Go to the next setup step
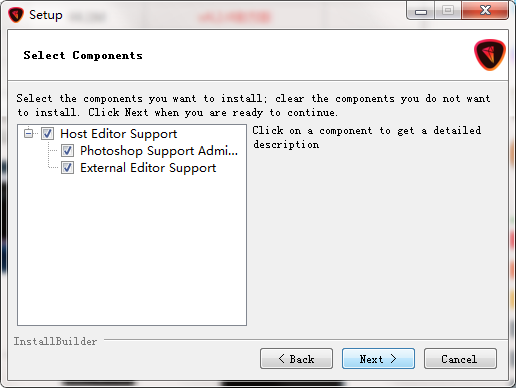Image resolution: width=516 pixels, height=388 pixels. (378, 359)
